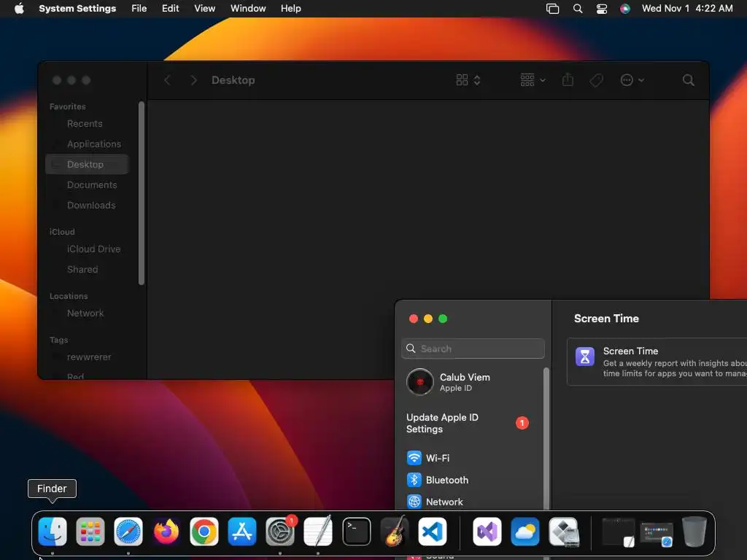Select Shared in Finder sidebar
This screenshot has height=560, width=747.
click(x=88, y=270)
